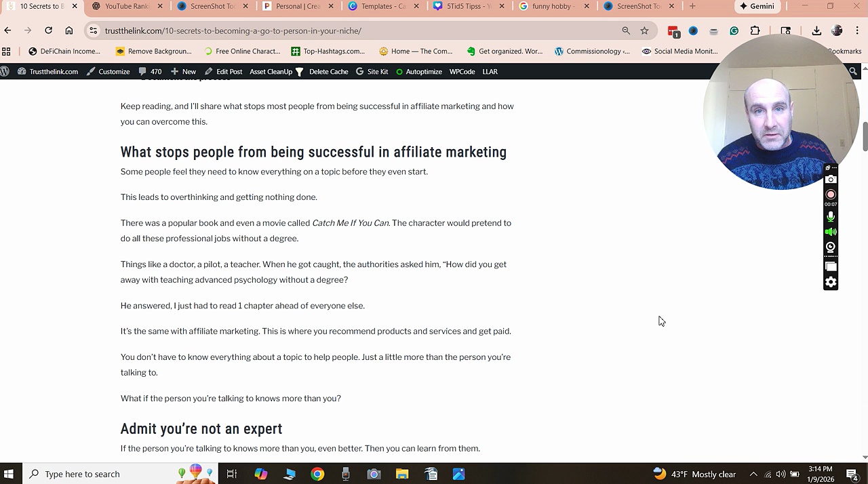Open the admin bar search magnifier
The height and width of the screenshot is (484, 868).
point(853,71)
